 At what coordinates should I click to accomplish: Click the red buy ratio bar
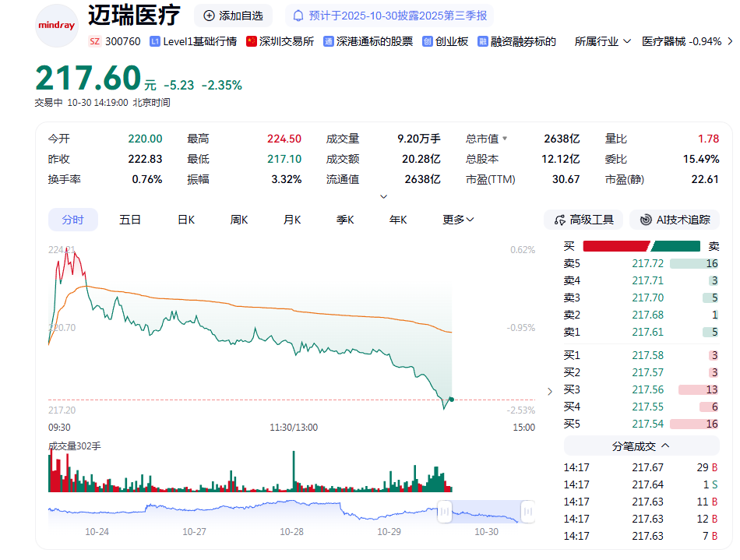(x=616, y=246)
